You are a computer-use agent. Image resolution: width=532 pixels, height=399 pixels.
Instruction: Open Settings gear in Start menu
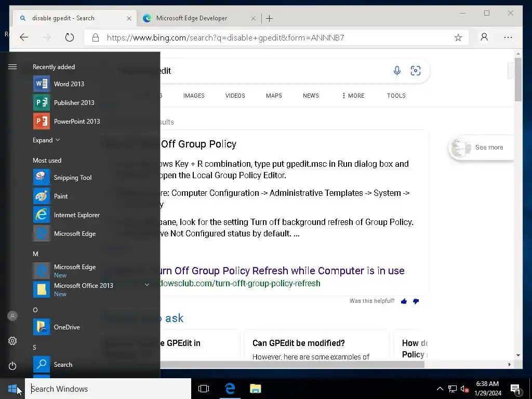pyautogui.click(x=12, y=341)
